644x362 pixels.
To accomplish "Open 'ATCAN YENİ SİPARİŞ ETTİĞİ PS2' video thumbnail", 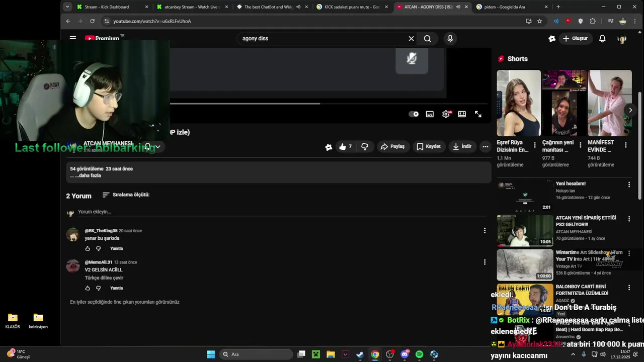I will click(x=525, y=230).
